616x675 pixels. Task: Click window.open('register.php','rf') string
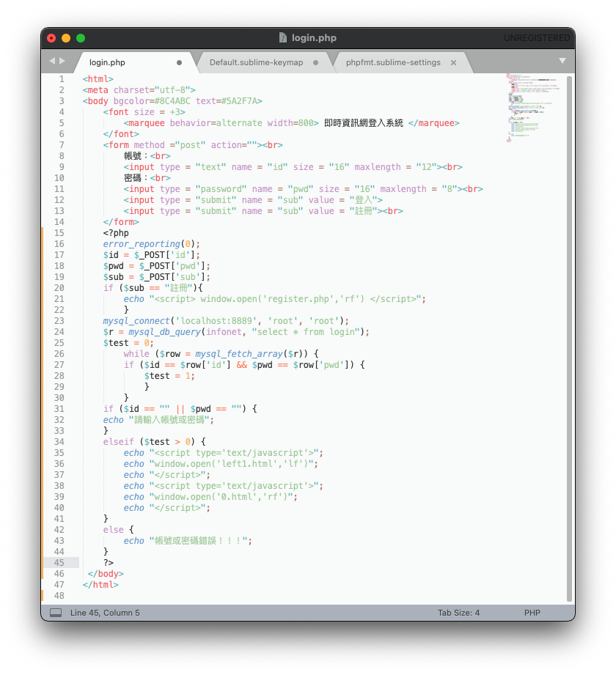pyautogui.click(x=282, y=299)
